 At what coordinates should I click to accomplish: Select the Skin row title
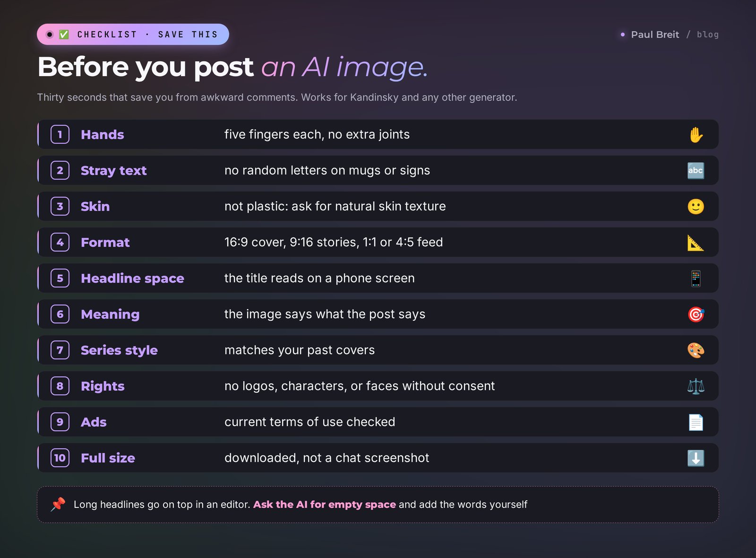[95, 207]
